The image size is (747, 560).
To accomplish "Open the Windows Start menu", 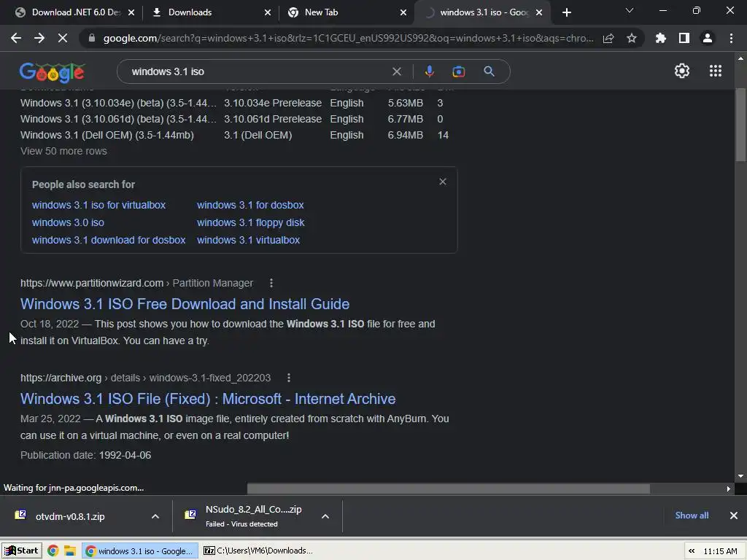I will (21, 551).
